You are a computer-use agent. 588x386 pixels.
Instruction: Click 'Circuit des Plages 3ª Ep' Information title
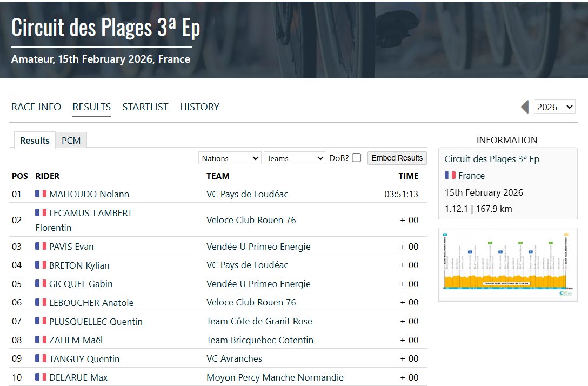tap(492, 159)
